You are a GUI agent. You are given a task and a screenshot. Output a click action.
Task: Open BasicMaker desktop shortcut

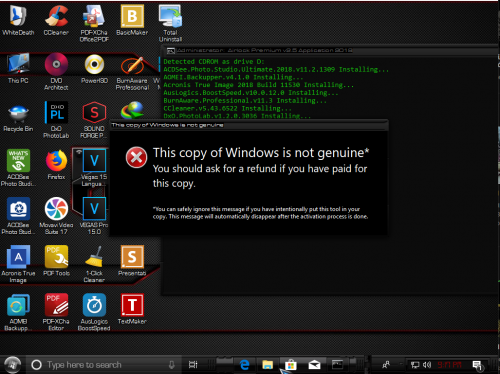(132, 20)
